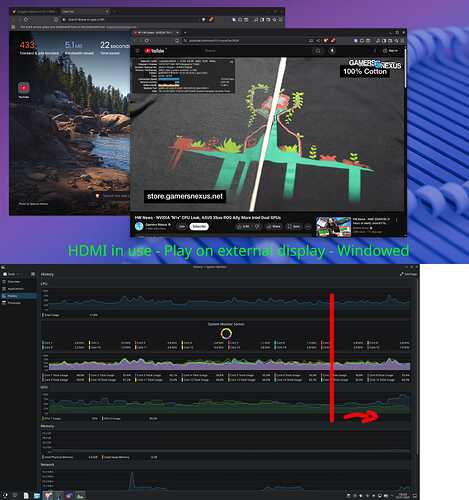Viewport: 469px width, 500px height.
Task: Click the YouTube Sign in button
Action: click(390, 51)
